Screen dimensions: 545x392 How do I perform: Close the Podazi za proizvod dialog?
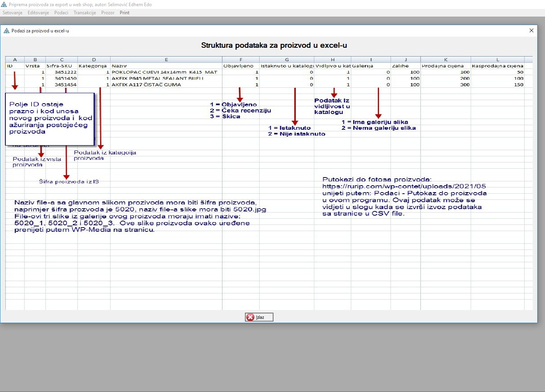coord(531,30)
